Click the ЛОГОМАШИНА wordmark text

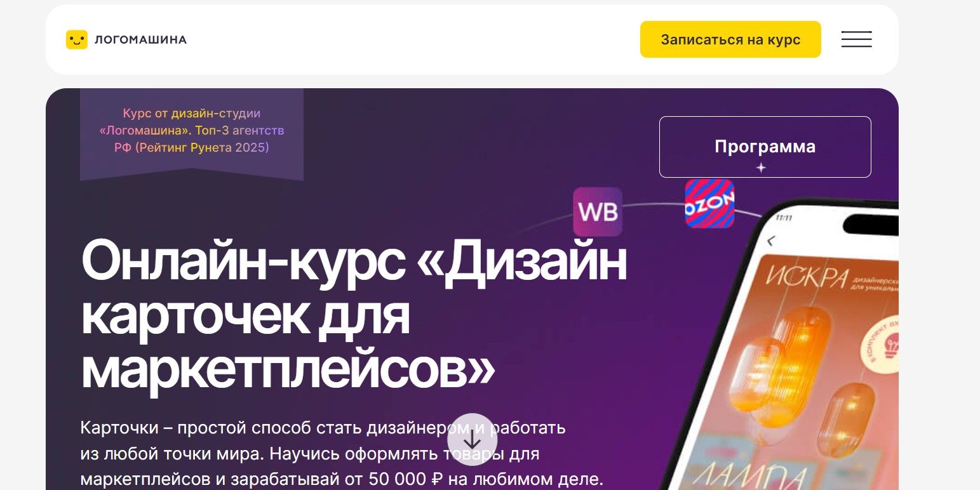point(140,40)
